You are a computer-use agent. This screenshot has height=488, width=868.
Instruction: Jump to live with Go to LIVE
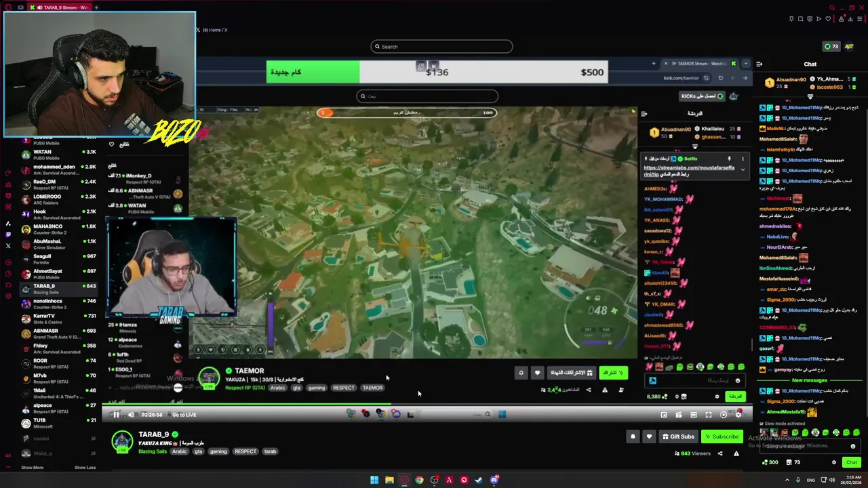(184, 415)
